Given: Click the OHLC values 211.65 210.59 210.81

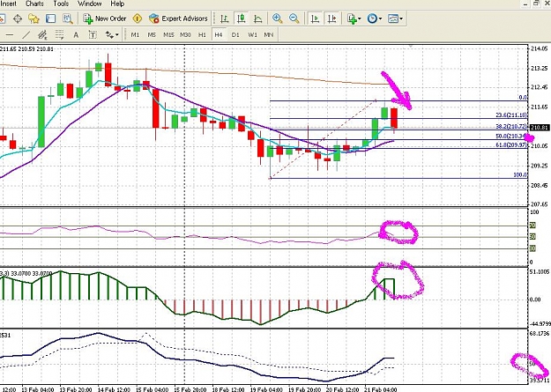Looking at the screenshot, I should click(26, 48).
